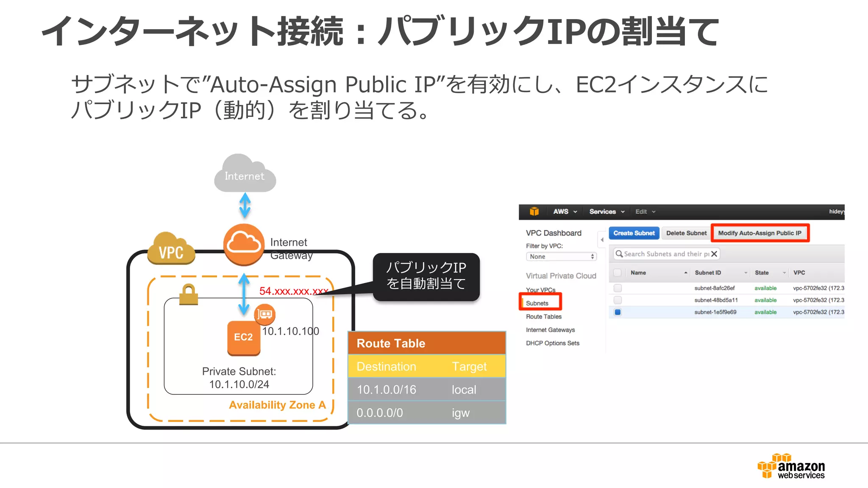Expand the Services dropdown menu
Screen dimensions: 868x488
(607, 212)
